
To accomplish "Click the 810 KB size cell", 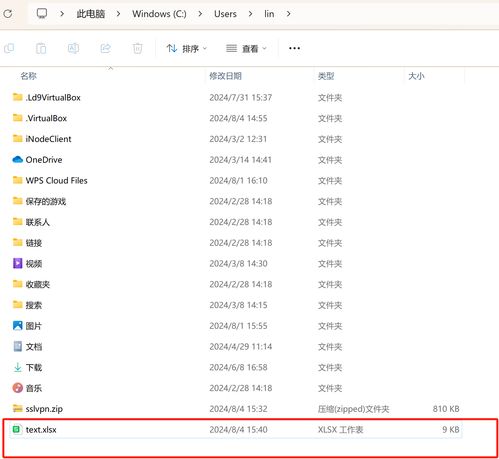I will (x=446, y=409).
